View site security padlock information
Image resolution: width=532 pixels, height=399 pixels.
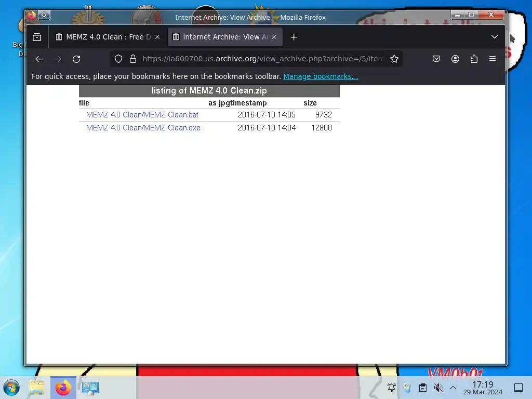point(133,59)
